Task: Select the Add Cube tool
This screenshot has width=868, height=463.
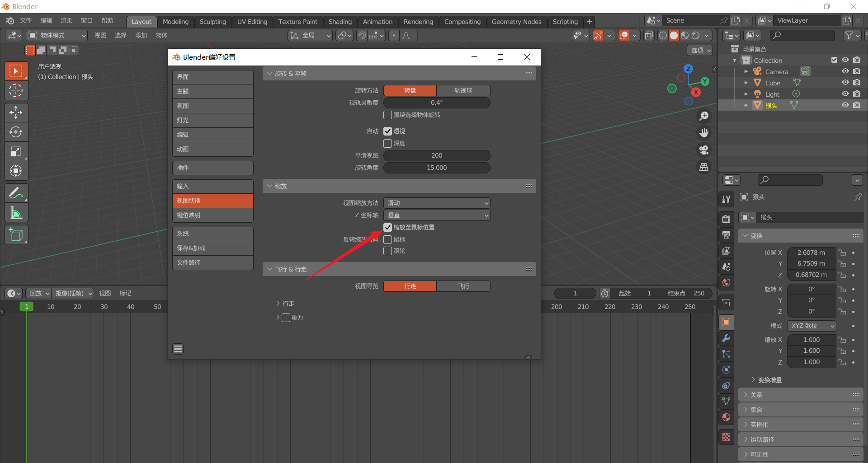Action: (16, 235)
